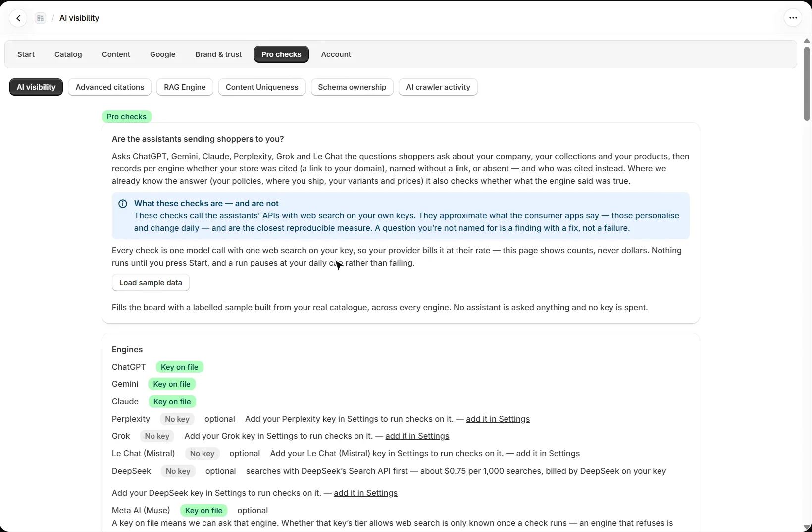This screenshot has height=532, width=812.
Task: Click the green Pro checks badge
Action: 127,117
